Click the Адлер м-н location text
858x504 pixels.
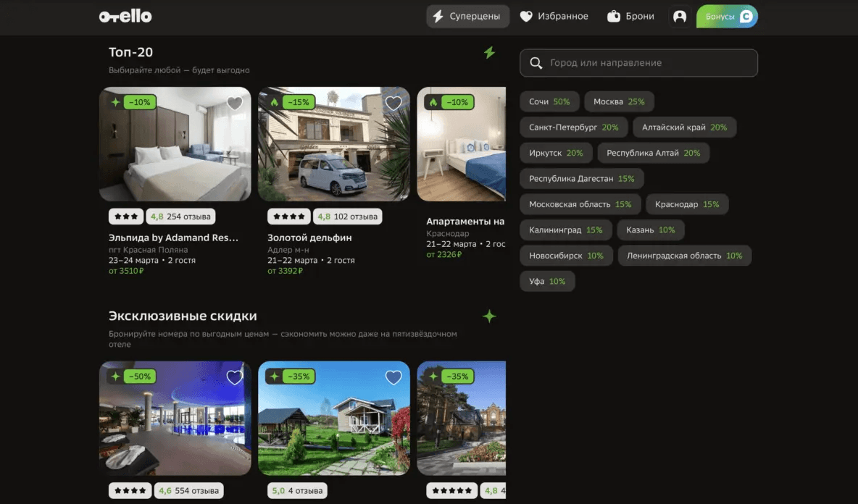coord(288,250)
